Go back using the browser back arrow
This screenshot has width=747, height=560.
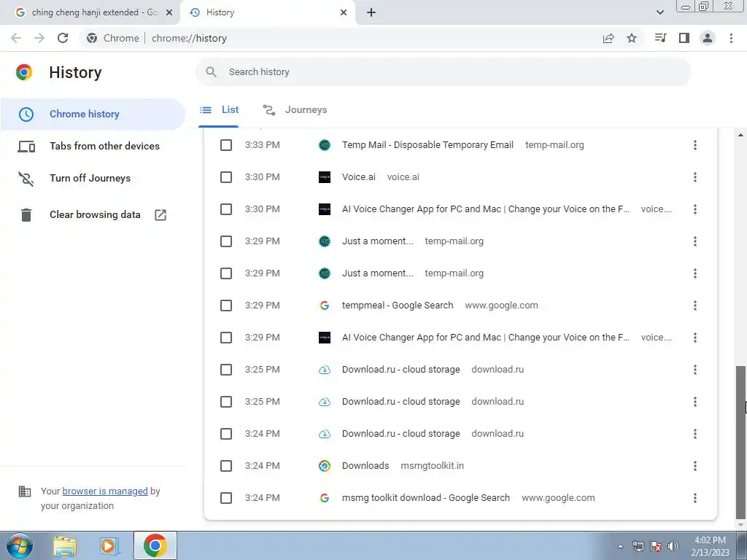tap(16, 38)
